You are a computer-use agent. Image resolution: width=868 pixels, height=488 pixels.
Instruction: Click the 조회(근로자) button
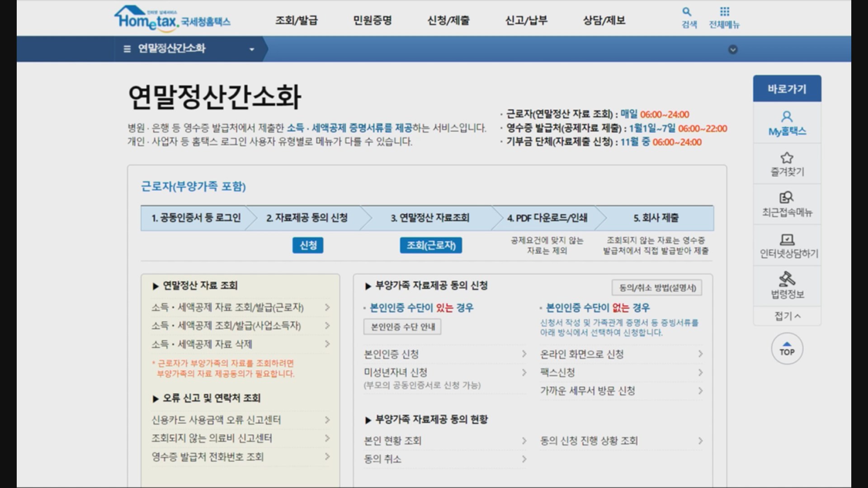pyautogui.click(x=430, y=245)
